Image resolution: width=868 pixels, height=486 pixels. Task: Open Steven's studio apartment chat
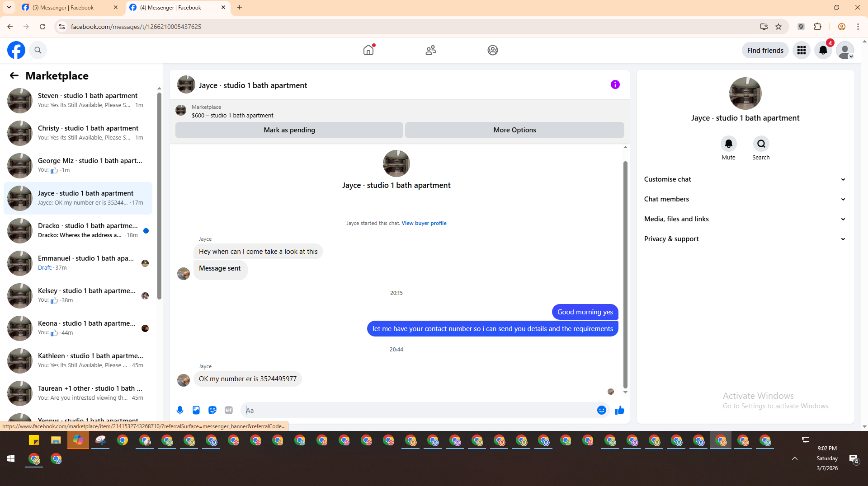coord(78,100)
